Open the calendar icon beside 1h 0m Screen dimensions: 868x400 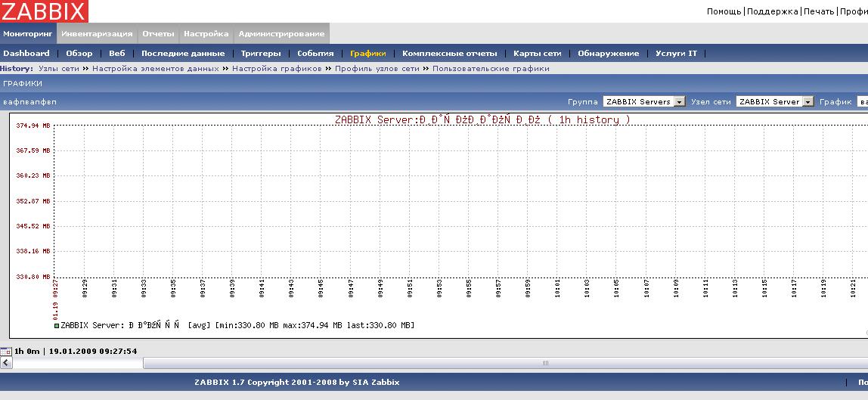[5, 352]
